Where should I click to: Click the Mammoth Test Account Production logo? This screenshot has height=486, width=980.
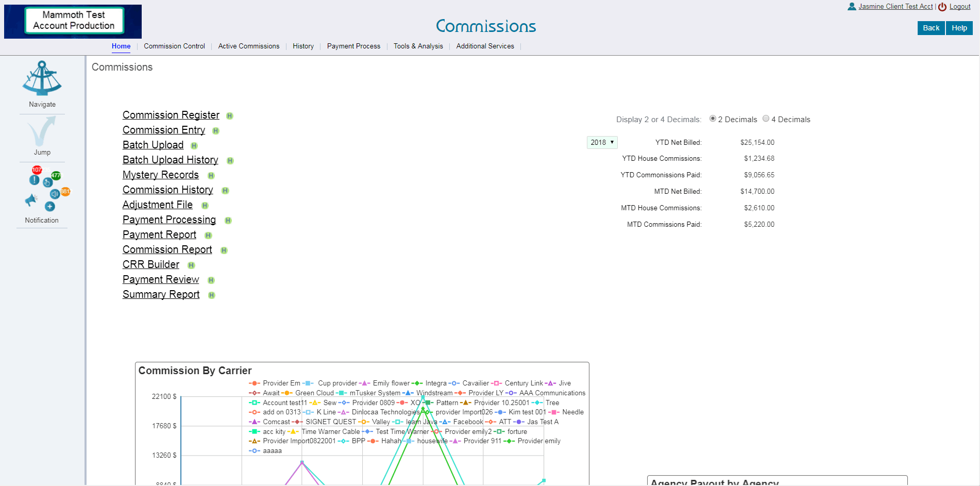[x=73, y=21]
